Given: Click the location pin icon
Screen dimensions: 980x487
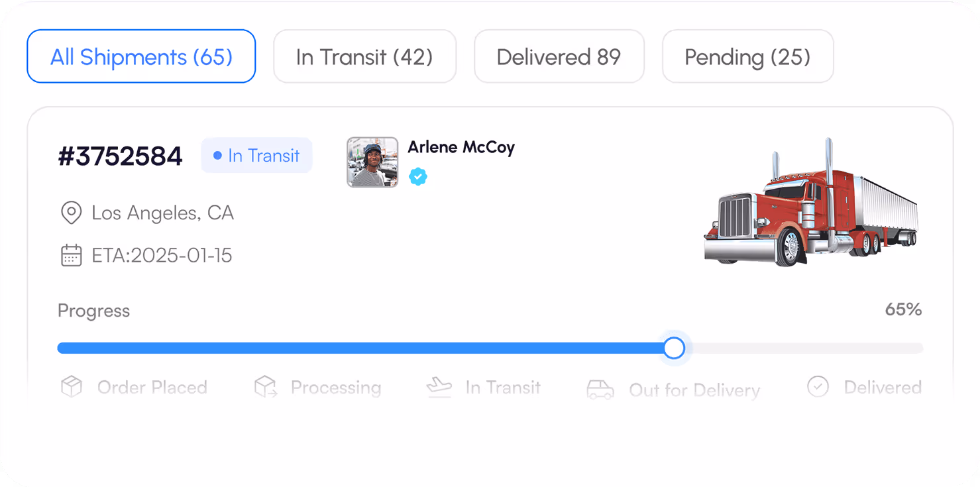Looking at the screenshot, I should click(71, 213).
